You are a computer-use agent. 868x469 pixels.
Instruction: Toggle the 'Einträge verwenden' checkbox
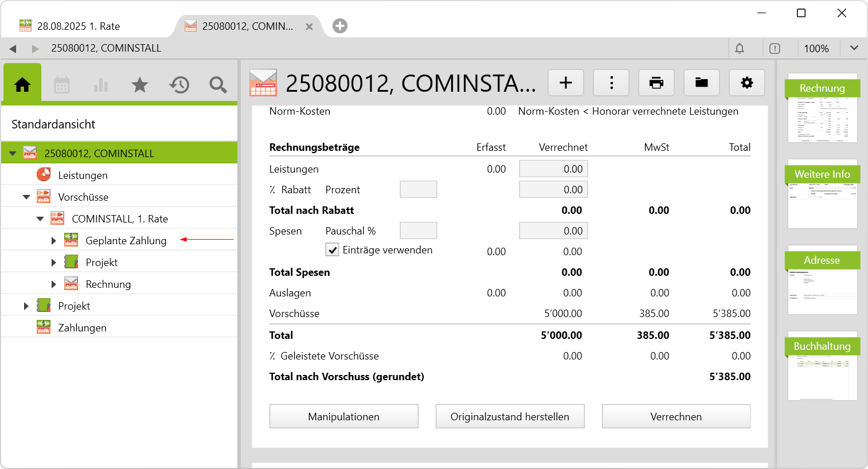(x=333, y=250)
